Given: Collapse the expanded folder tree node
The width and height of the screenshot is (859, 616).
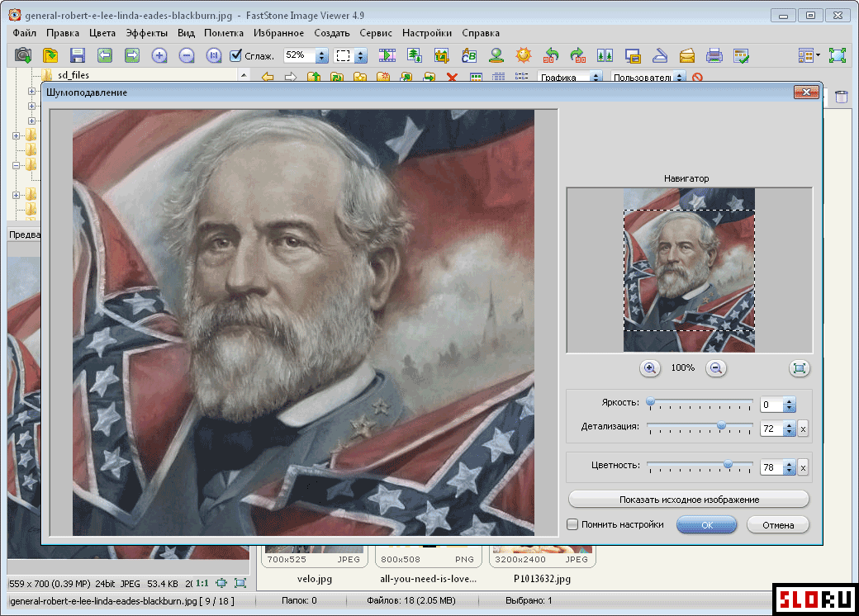Looking at the screenshot, I should (16, 165).
